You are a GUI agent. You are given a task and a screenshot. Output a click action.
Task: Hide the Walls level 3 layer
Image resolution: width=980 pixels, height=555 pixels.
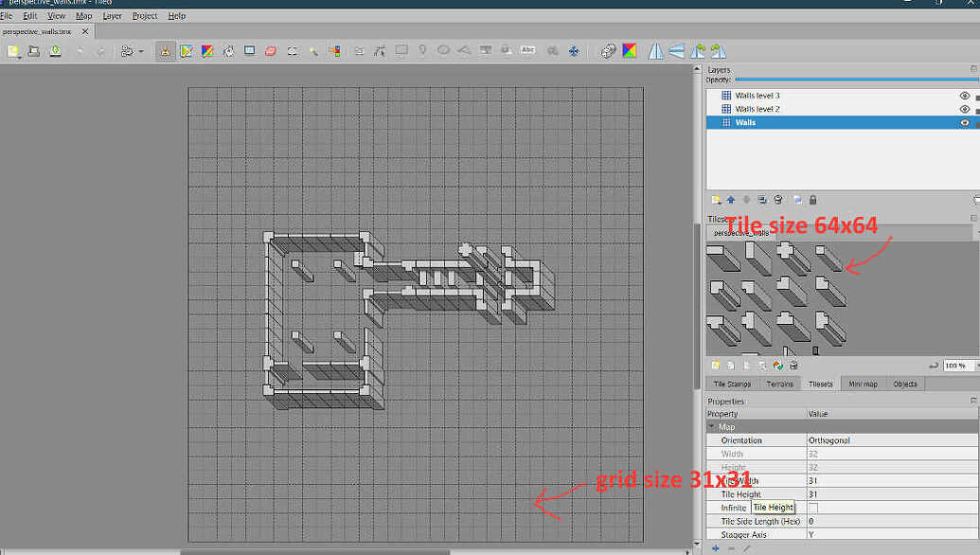click(x=965, y=95)
